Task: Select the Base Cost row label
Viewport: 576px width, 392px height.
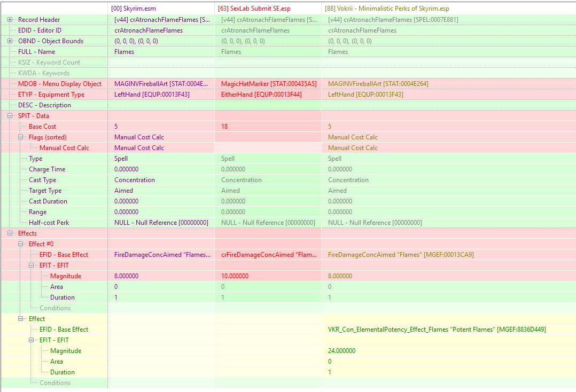Action: tap(42, 126)
